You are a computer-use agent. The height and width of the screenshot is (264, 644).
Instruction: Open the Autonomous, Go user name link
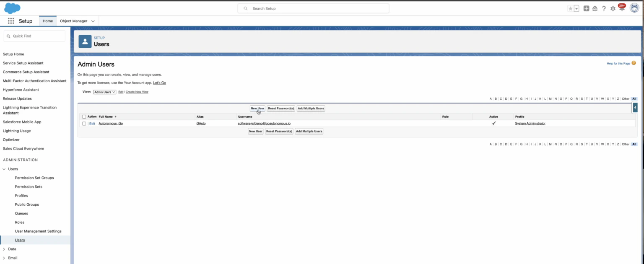pos(111,124)
